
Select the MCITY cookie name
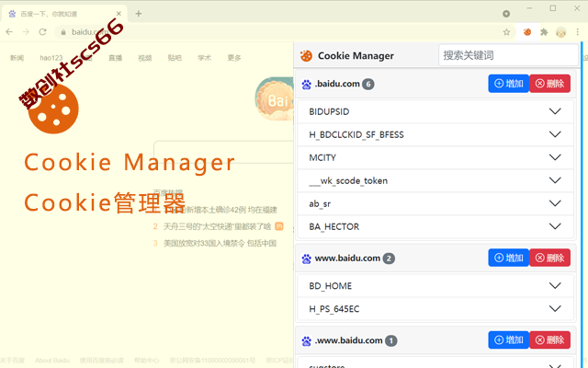click(x=322, y=157)
